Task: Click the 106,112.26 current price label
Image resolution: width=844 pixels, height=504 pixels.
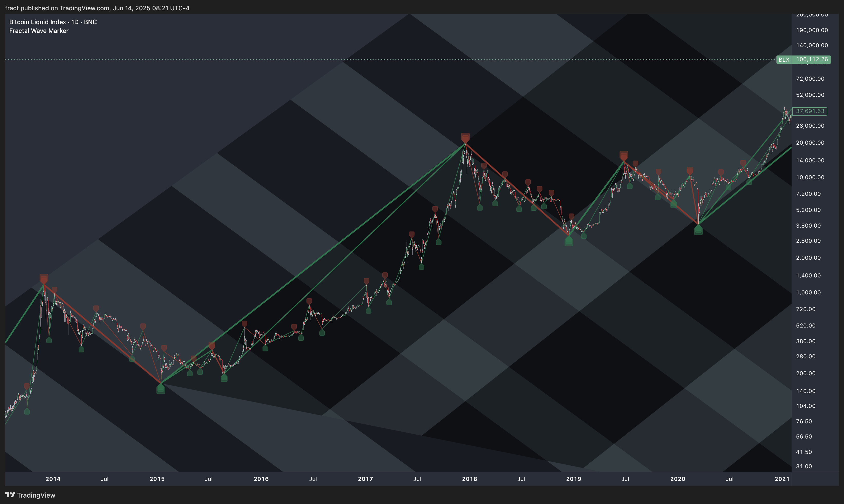Action: click(812, 59)
